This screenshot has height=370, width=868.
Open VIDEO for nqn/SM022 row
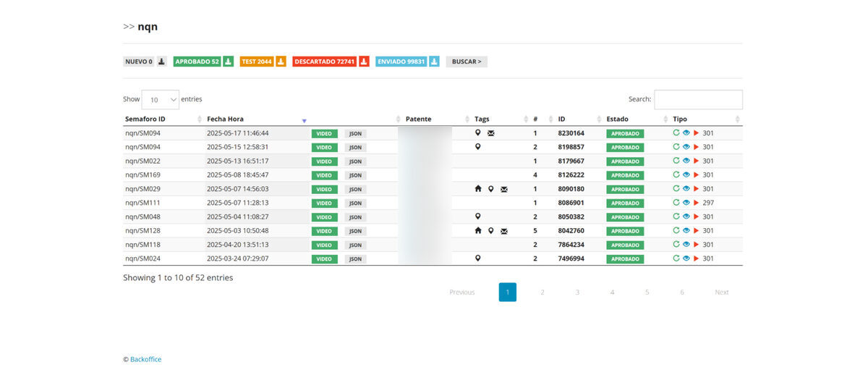pyautogui.click(x=325, y=161)
